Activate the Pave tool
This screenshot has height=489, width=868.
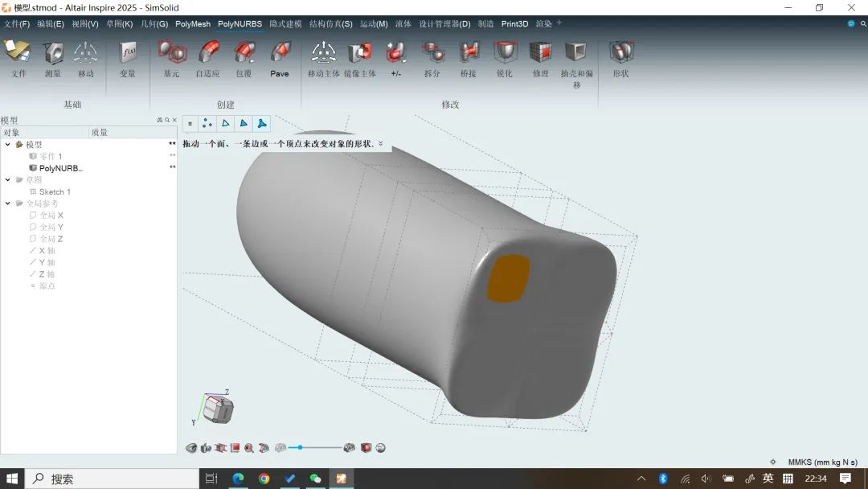280,55
